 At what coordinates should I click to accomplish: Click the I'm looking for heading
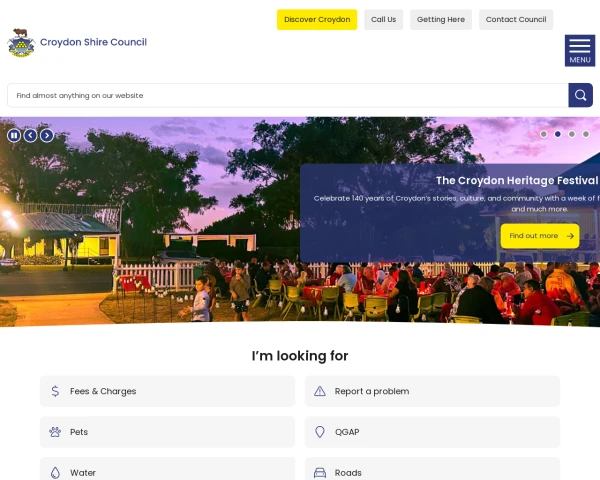[300, 356]
